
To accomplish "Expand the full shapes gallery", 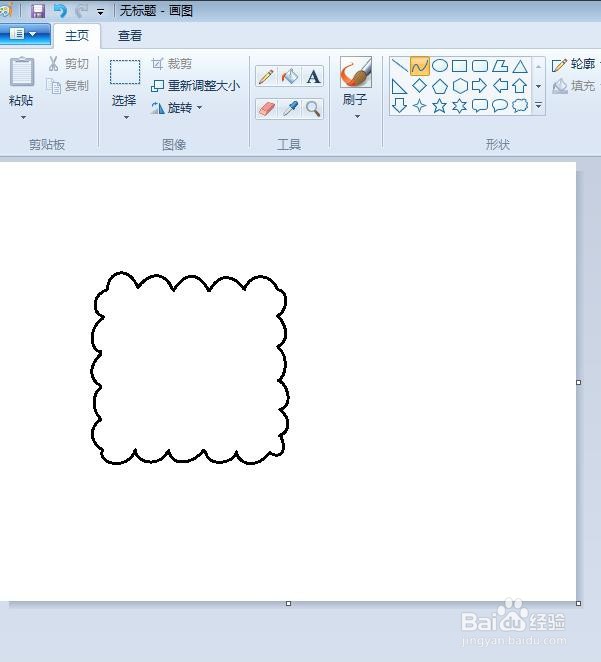I will point(539,105).
